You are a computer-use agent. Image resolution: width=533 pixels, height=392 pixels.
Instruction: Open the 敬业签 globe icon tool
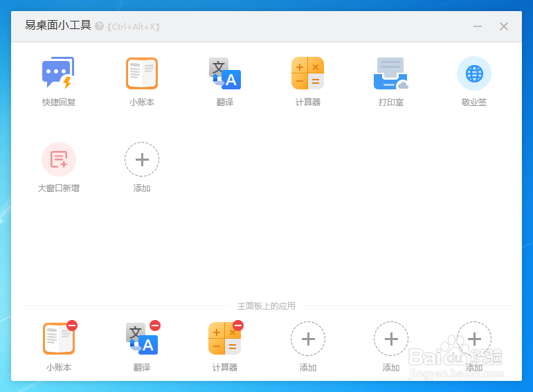tap(474, 73)
